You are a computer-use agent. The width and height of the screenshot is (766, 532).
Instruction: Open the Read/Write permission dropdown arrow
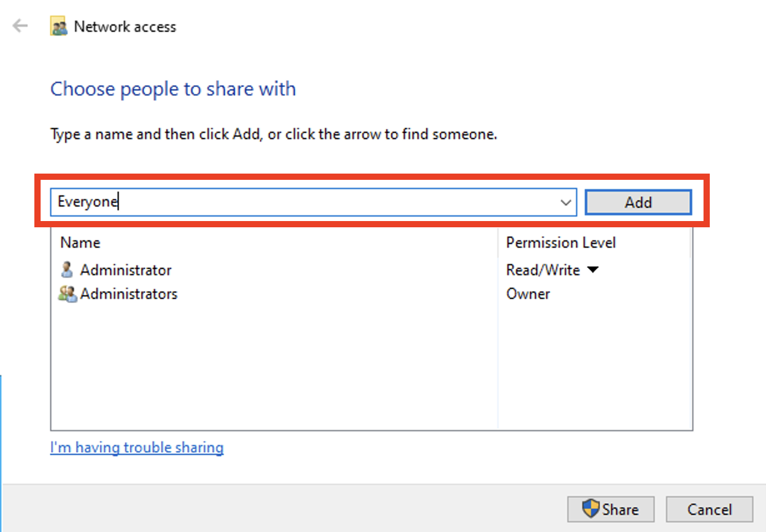[593, 270]
